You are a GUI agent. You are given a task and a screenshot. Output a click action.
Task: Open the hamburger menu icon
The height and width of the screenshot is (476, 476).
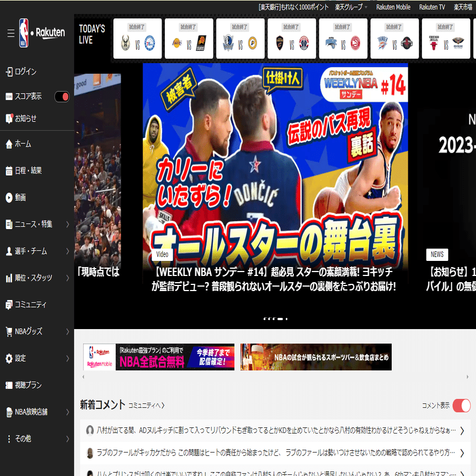11,33
